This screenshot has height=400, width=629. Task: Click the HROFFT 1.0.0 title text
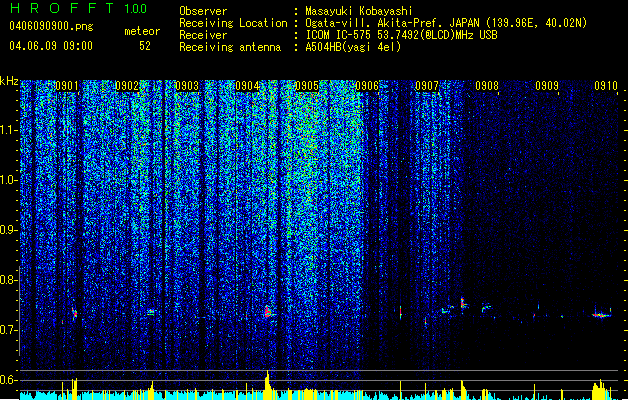(x=78, y=8)
